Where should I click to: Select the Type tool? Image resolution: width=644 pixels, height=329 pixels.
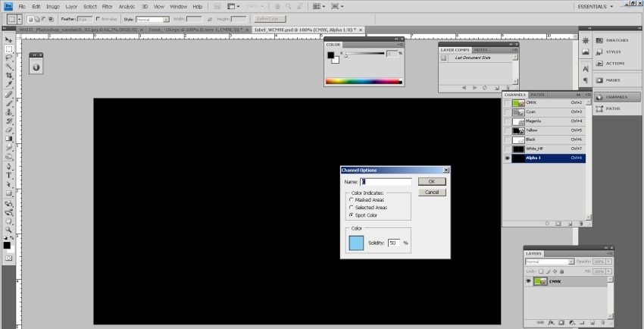8,175
